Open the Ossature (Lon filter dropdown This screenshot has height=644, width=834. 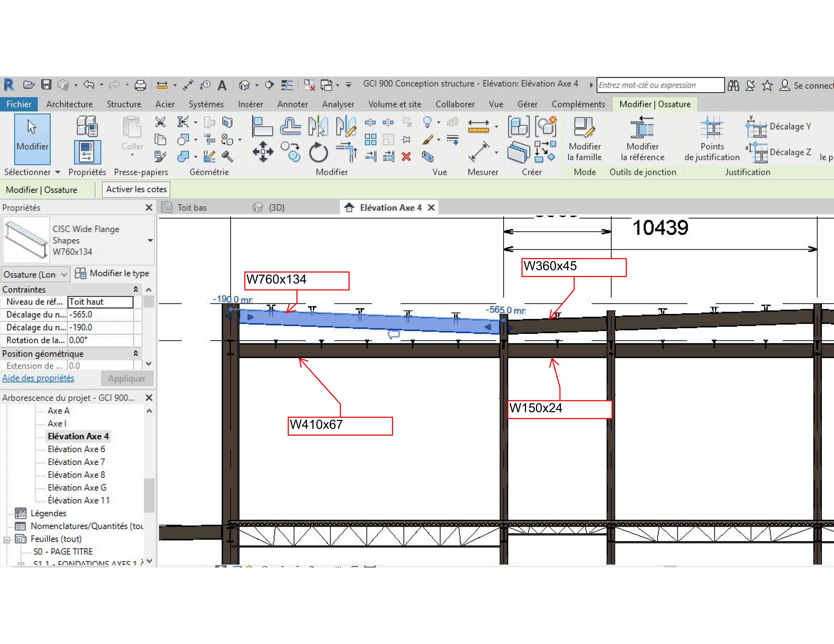(x=36, y=274)
